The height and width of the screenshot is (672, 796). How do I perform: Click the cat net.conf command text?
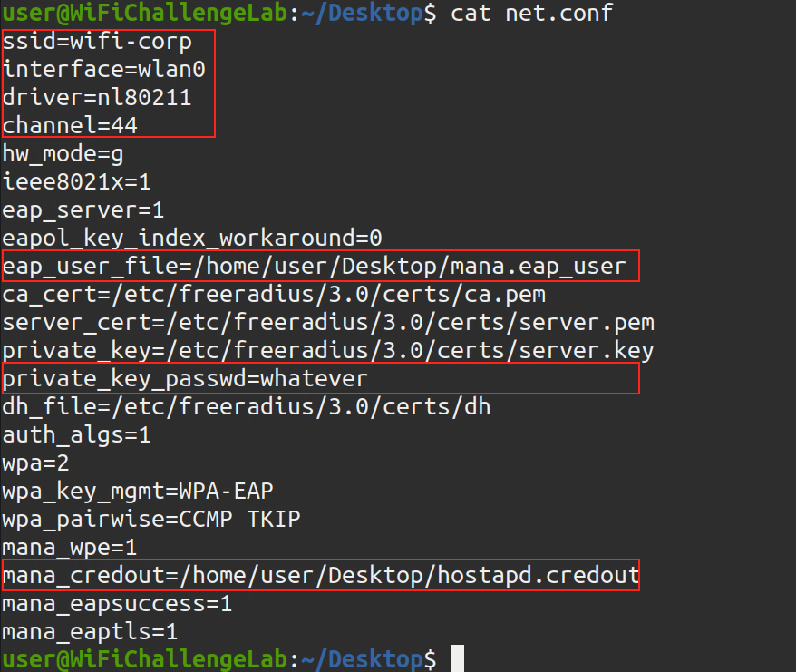pos(531,14)
